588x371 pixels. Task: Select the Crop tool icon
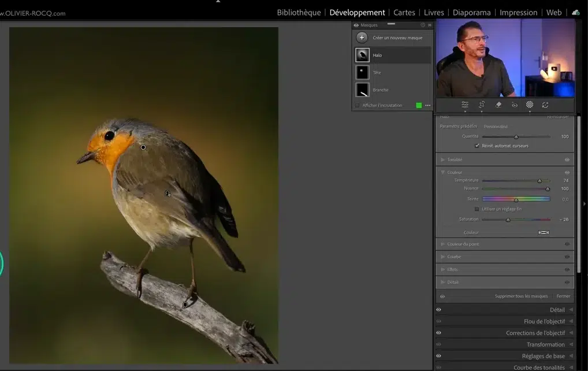pos(482,105)
